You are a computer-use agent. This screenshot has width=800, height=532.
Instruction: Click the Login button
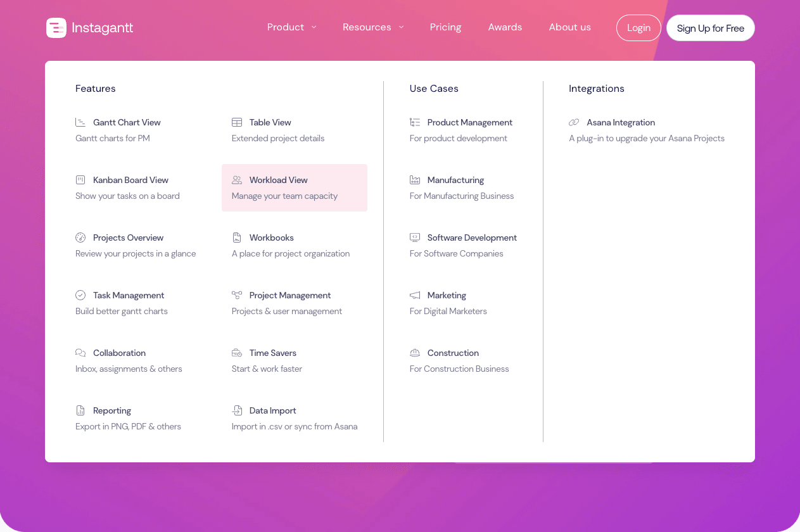(638, 28)
